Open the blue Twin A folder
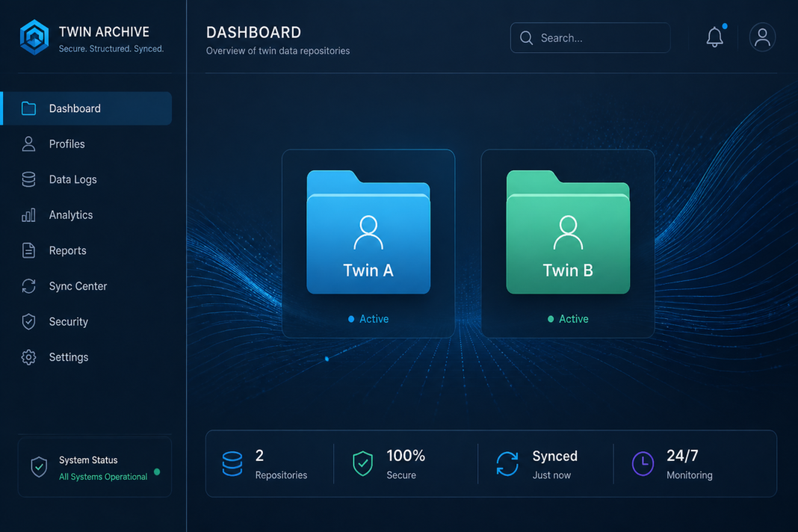 pyautogui.click(x=368, y=232)
